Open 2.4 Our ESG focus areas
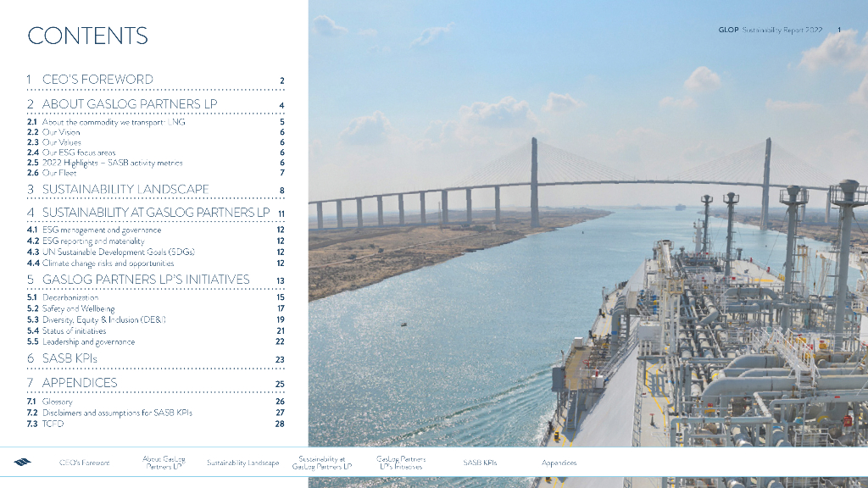This screenshot has width=868, height=488. click(x=156, y=152)
